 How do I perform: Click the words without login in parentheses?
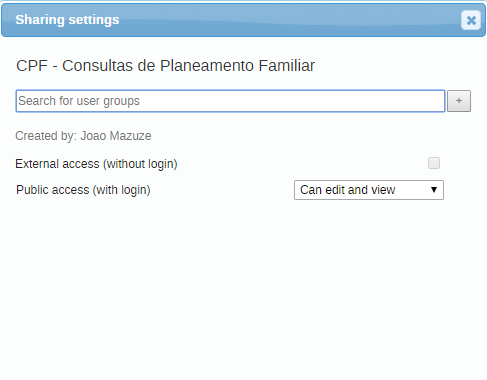tap(140, 164)
